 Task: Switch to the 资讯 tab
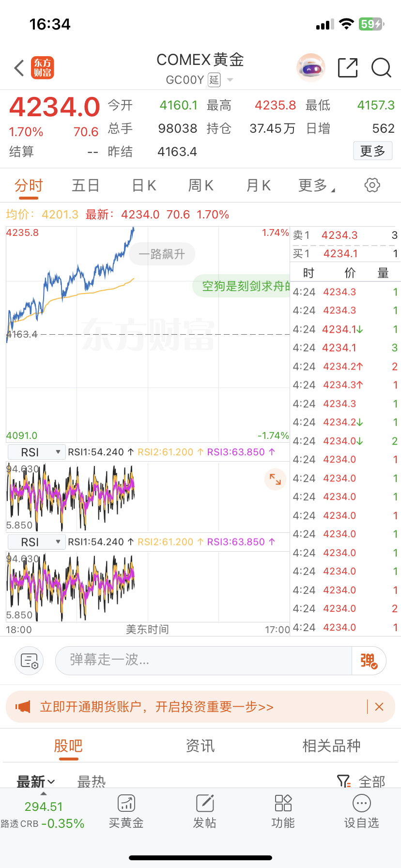(200, 745)
